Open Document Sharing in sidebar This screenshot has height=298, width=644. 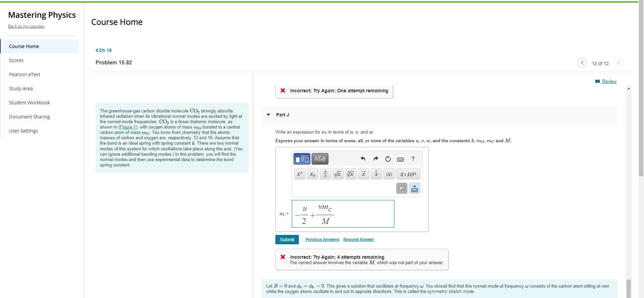coord(40,117)
